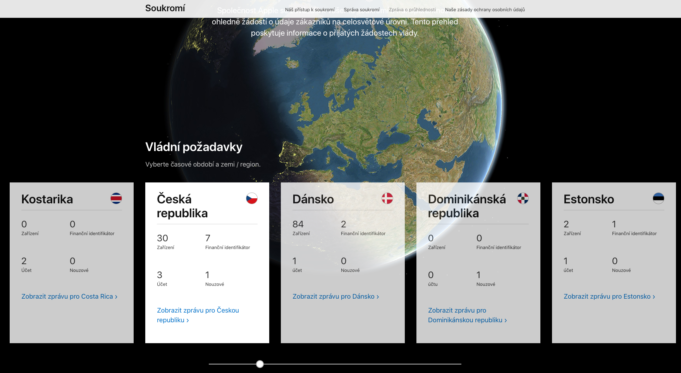681x373 pixels.
Task: Select Zpráva o průhlednosti nav item
Action: click(x=412, y=10)
